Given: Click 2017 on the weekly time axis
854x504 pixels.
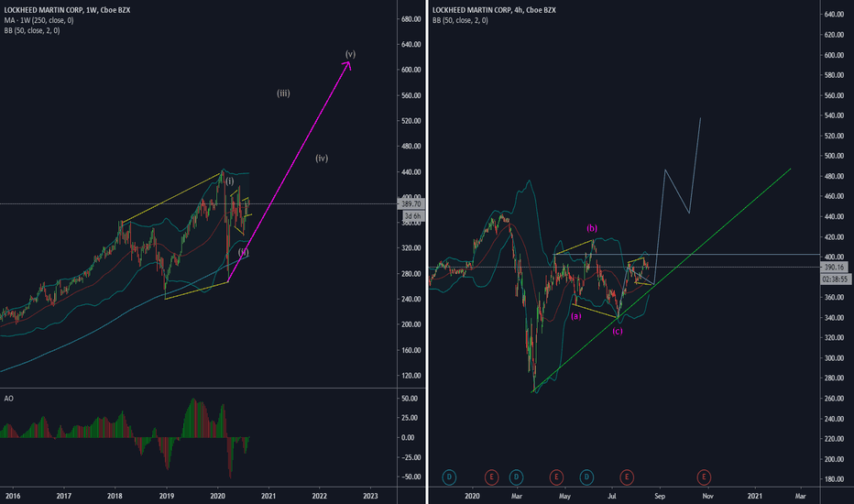Looking at the screenshot, I should (x=64, y=496).
